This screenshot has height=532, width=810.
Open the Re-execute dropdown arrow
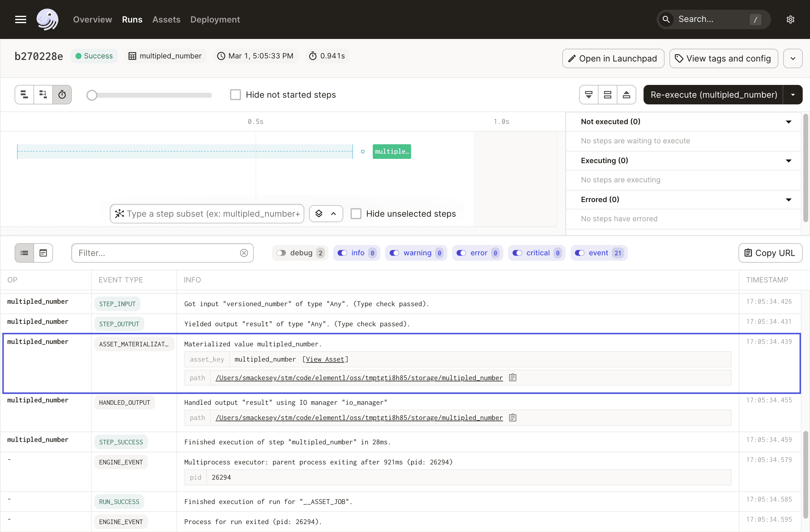click(x=793, y=95)
